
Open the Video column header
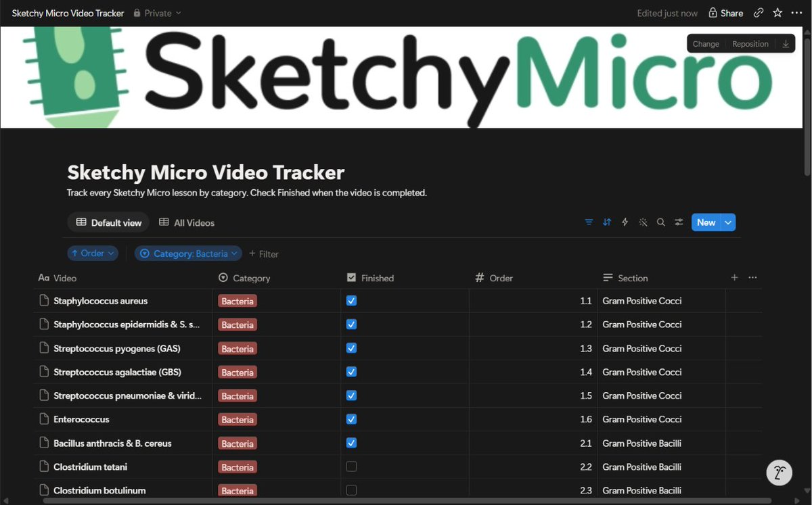tap(58, 278)
